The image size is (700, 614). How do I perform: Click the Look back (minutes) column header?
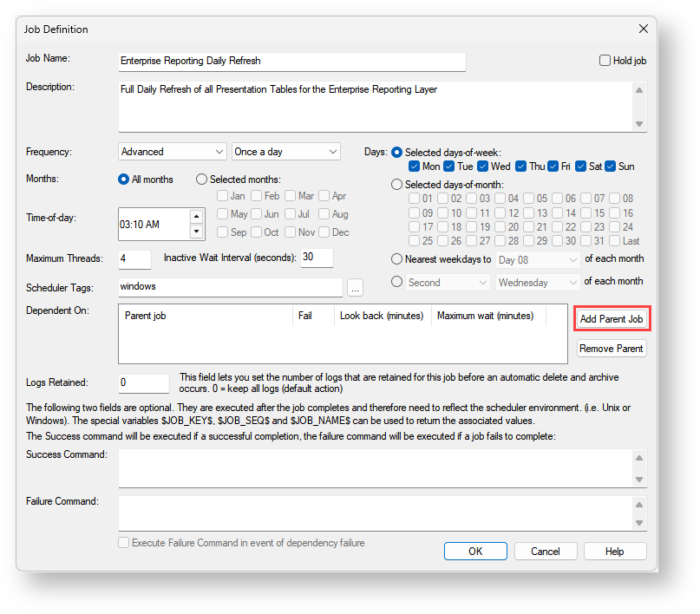(x=383, y=316)
